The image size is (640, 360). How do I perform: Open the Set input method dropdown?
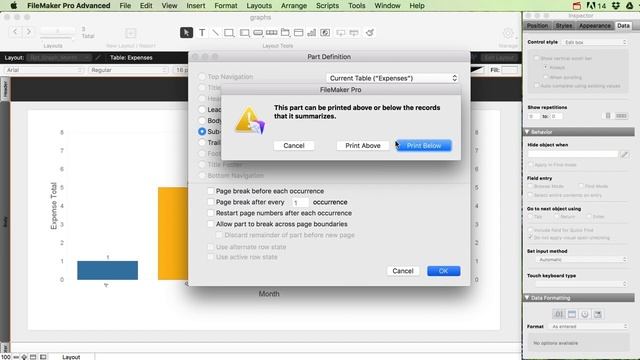[x=581, y=260]
